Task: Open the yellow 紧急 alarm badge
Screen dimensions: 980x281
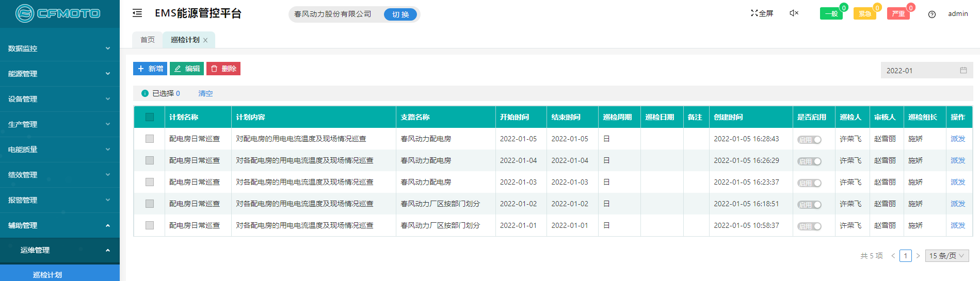Action: 864,14
